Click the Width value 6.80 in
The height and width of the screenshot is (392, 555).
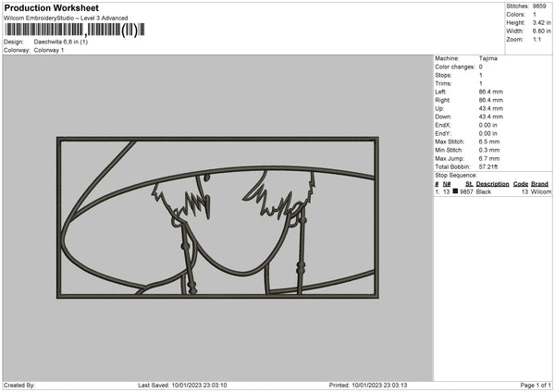coord(541,31)
